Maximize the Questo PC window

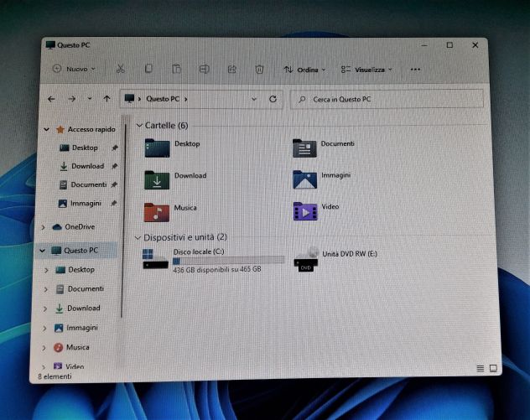pyautogui.click(x=449, y=45)
